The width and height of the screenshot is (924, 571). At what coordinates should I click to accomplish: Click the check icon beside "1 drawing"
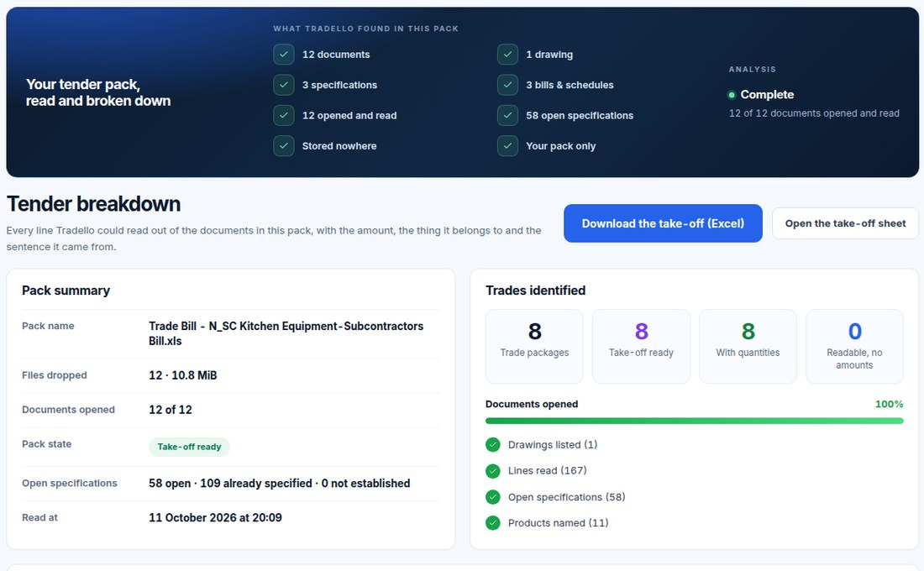point(507,55)
